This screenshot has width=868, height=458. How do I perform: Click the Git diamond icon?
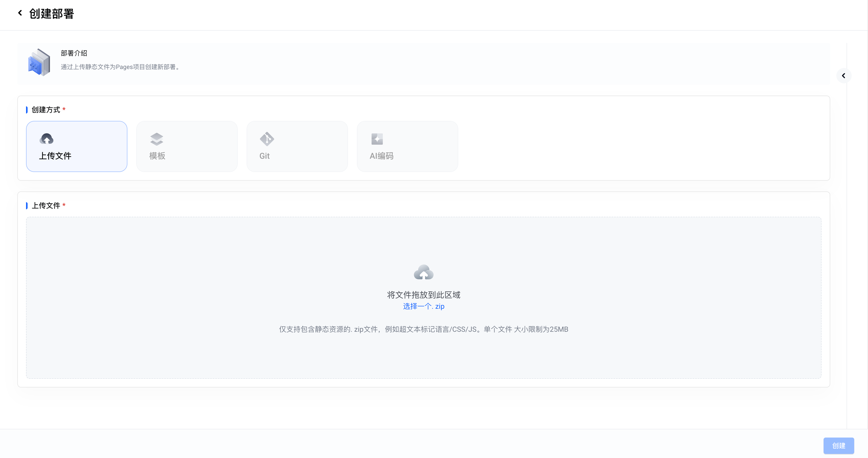click(267, 139)
